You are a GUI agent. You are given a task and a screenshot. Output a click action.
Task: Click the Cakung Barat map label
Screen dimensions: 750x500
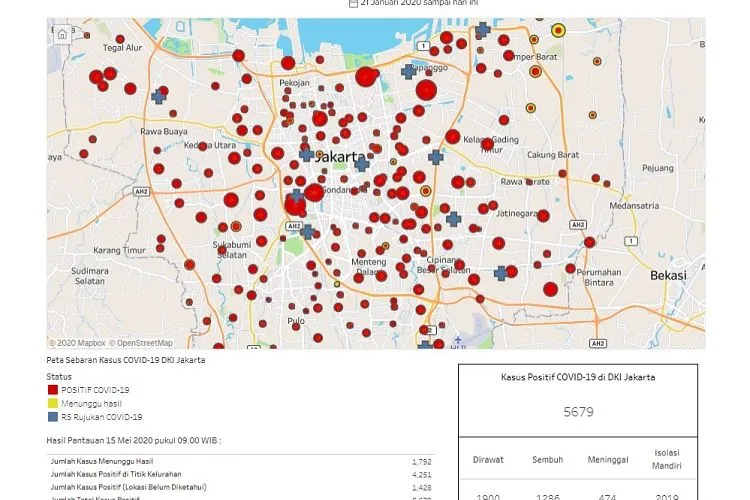tap(553, 155)
